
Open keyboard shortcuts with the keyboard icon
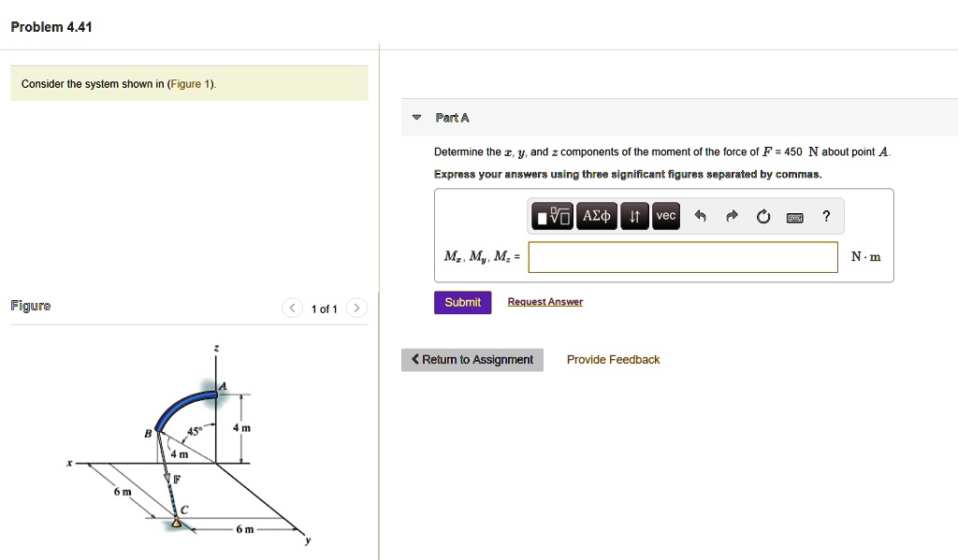click(794, 216)
